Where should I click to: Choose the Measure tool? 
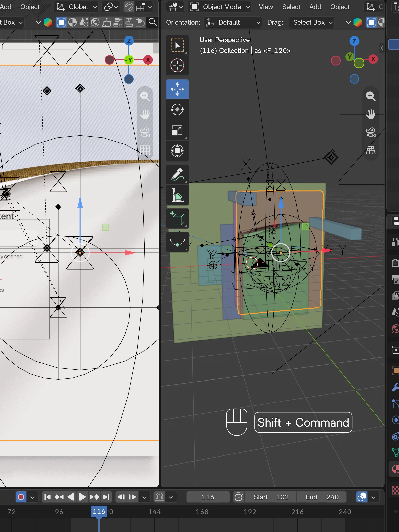[x=177, y=195]
